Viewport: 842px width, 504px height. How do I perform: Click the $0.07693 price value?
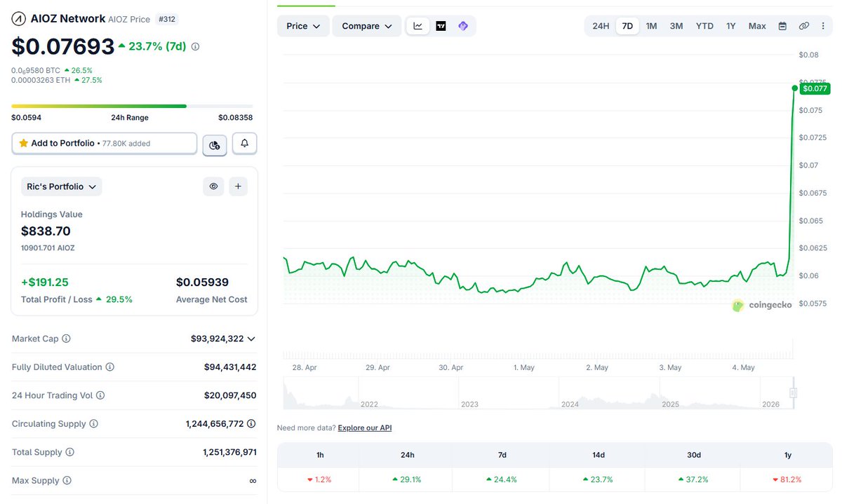[62, 46]
